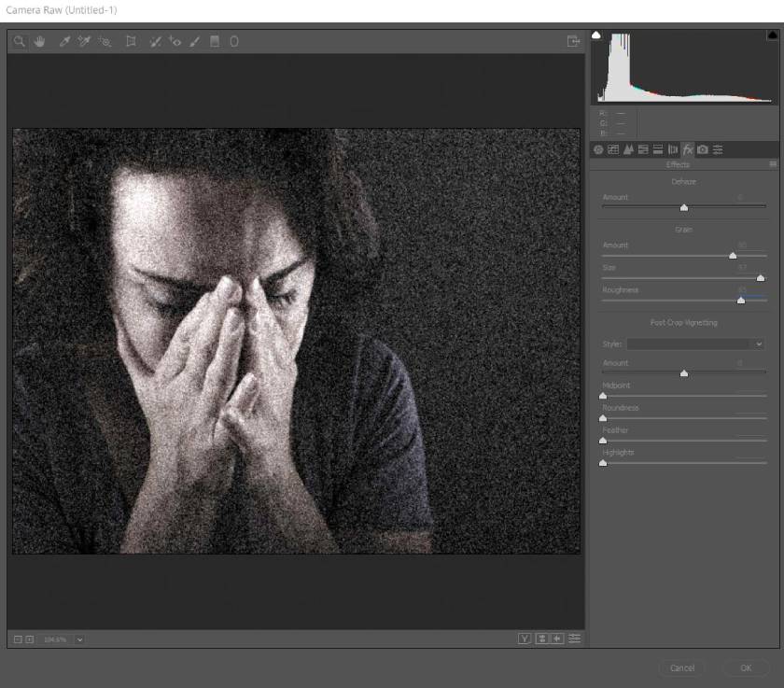Copy current settings to Before icon

[x=557, y=639]
